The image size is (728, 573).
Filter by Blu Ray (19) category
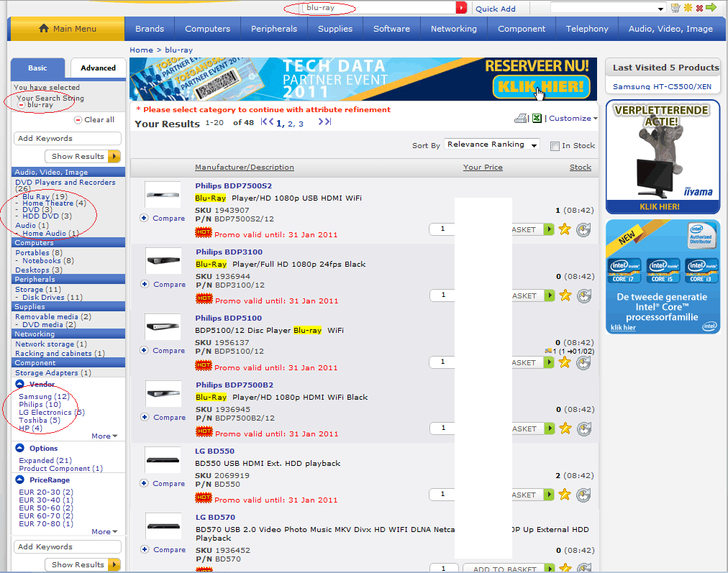[45, 197]
